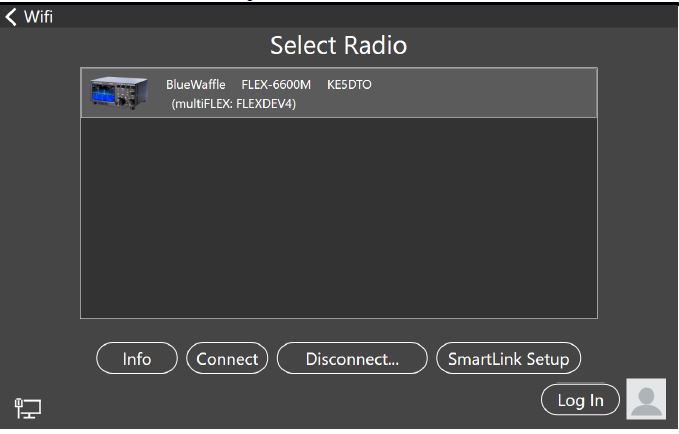
Task: Click the Log In button
Action: (x=580, y=400)
